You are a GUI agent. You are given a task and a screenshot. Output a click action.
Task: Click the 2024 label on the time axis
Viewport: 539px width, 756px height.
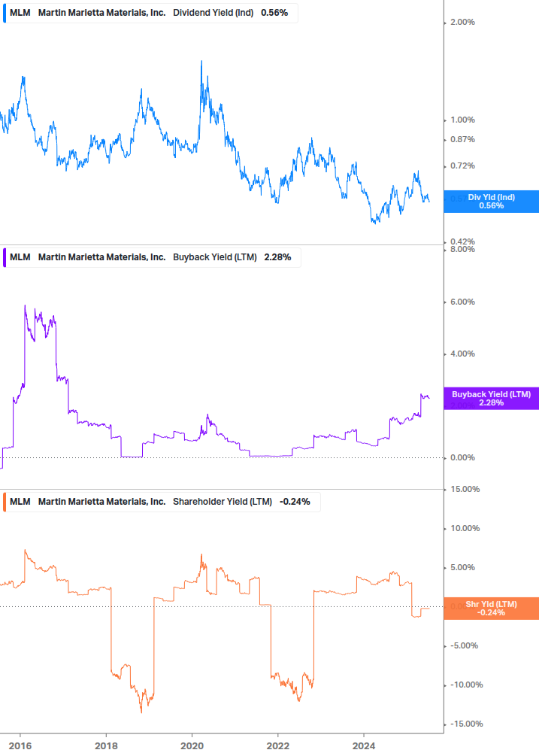[364, 746]
